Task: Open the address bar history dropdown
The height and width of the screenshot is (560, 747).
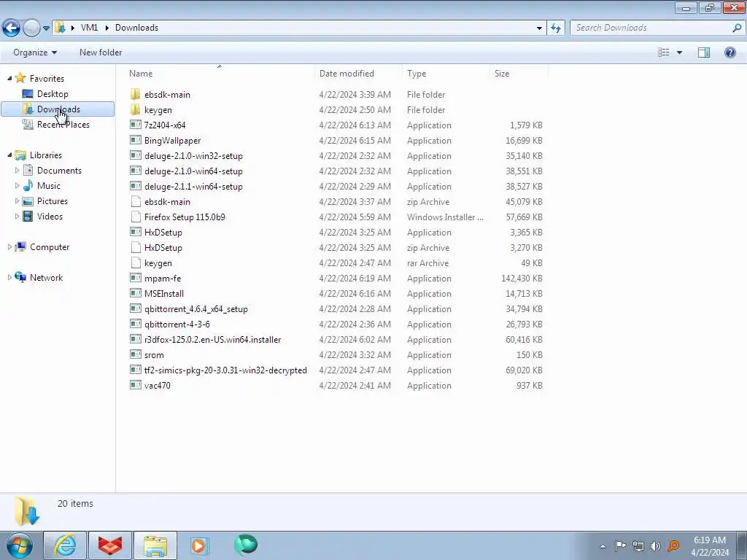Action: click(x=539, y=28)
